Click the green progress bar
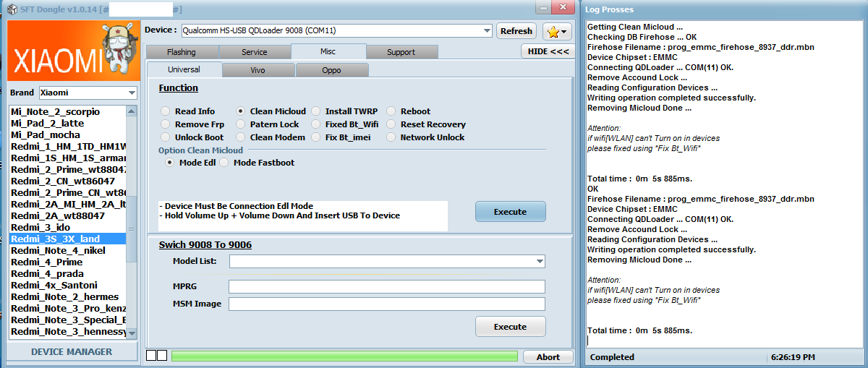Image resolution: width=868 pixels, height=368 pixels. click(344, 356)
